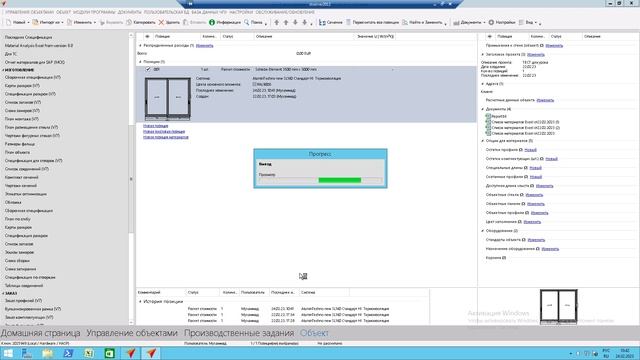Image resolution: width=640 pixels, height=360 pixels.
Task: Click the Windows Start button
Action: [8, 353]
